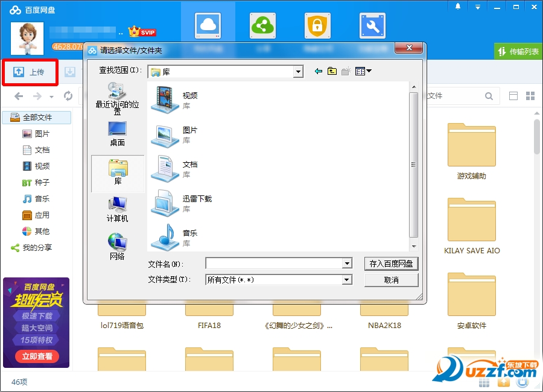Open the 查找范围 location combo box
543x392 pixels.
226,72
